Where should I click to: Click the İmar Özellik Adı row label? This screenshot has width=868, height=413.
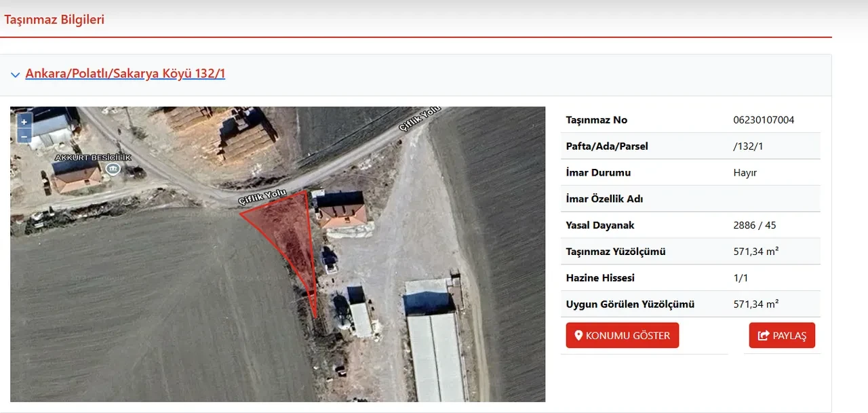tap(604, 199)
